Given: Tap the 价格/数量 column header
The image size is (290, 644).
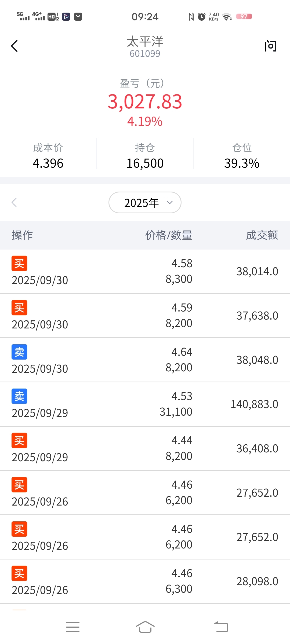Looking at the screenshot, I should [x=169, y=235].
